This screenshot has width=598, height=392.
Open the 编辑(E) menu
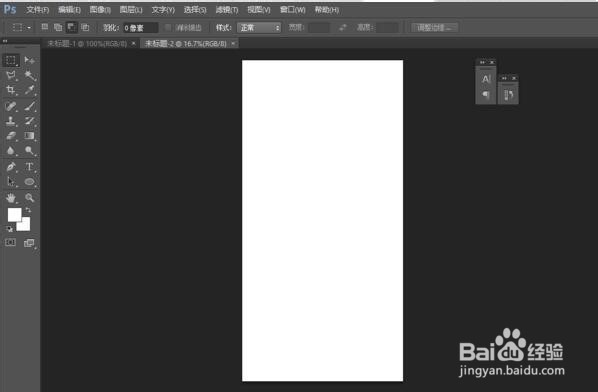point(69,10)
